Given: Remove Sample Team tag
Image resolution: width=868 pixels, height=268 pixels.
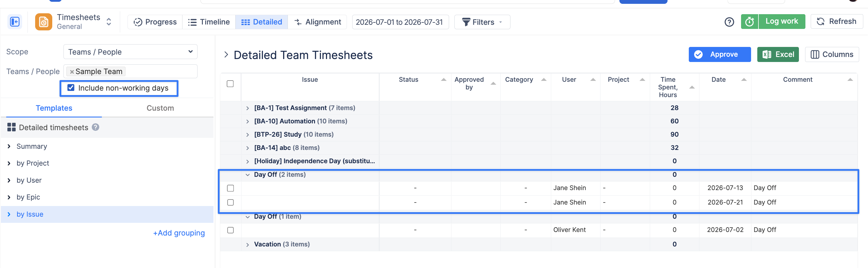Looking at the screenshot, I should [72, 71].
